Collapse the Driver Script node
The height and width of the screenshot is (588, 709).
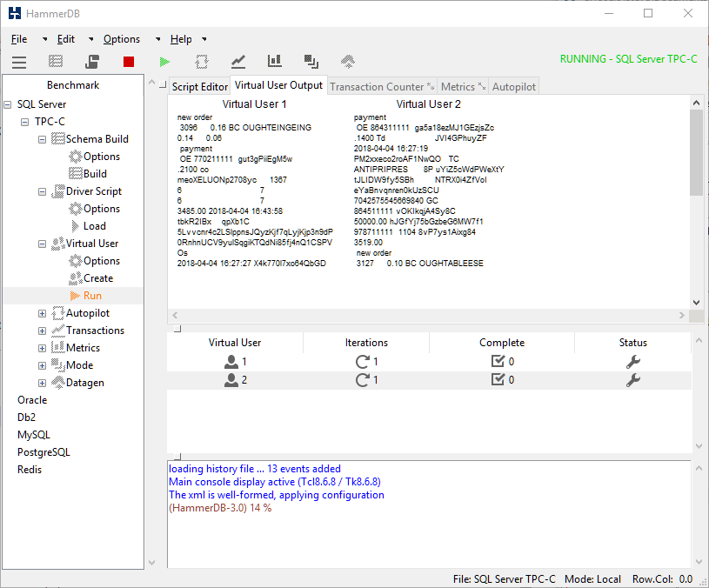tap(42, 191)
